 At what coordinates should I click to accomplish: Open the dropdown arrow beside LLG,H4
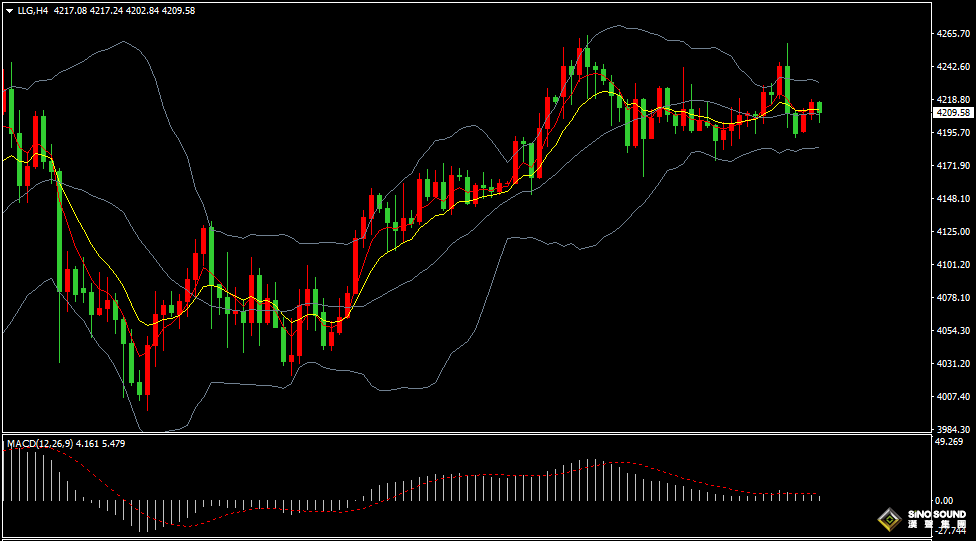click(x=9, y=10)
